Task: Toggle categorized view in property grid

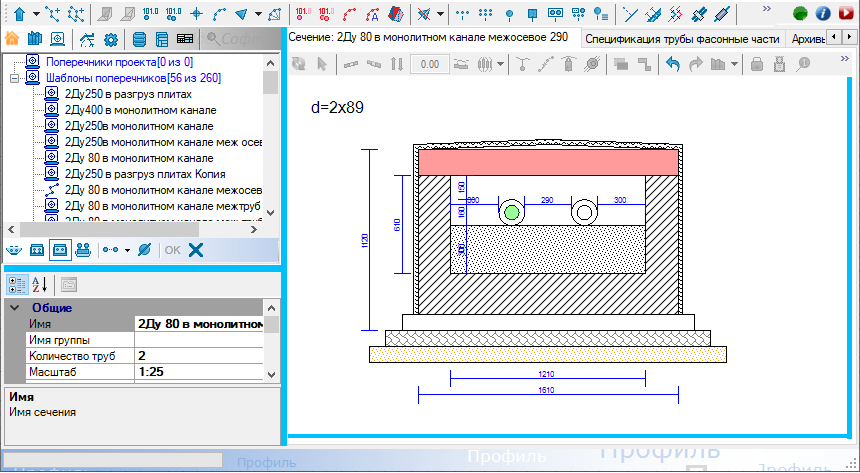Action: (17, 284)
